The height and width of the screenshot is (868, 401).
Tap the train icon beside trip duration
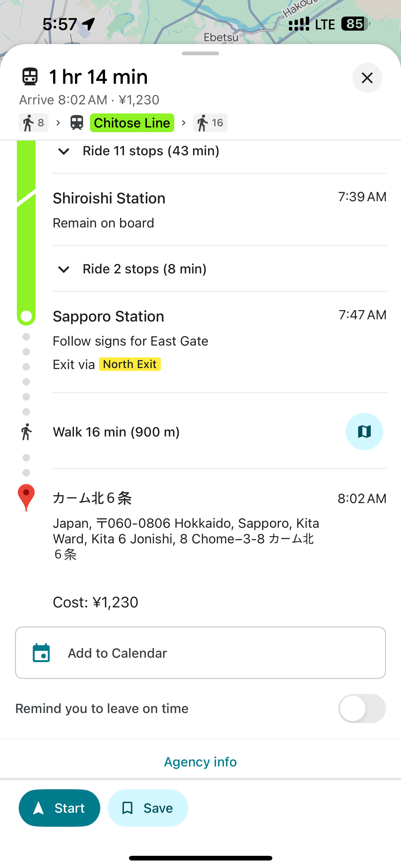tap(30, 76)
